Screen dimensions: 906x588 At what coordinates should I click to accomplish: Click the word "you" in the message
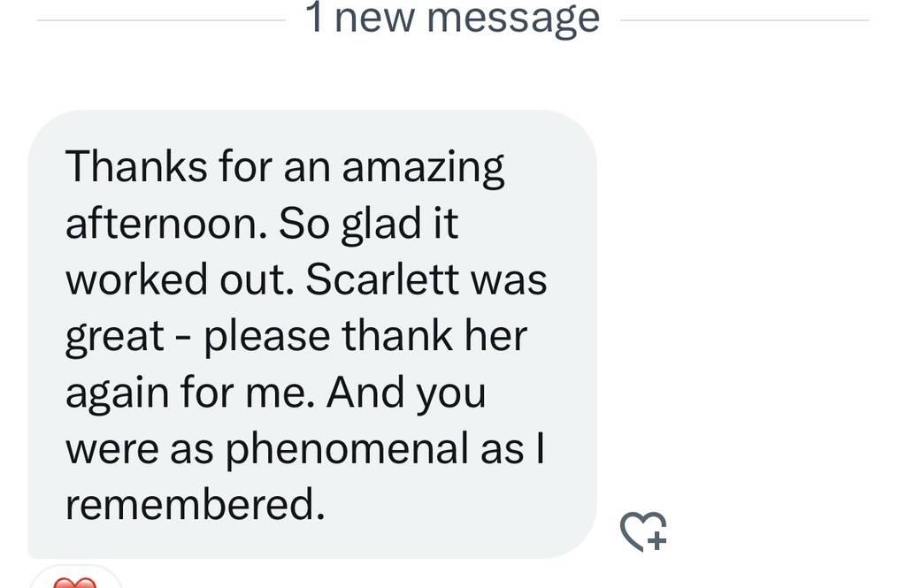pos(450,394)
